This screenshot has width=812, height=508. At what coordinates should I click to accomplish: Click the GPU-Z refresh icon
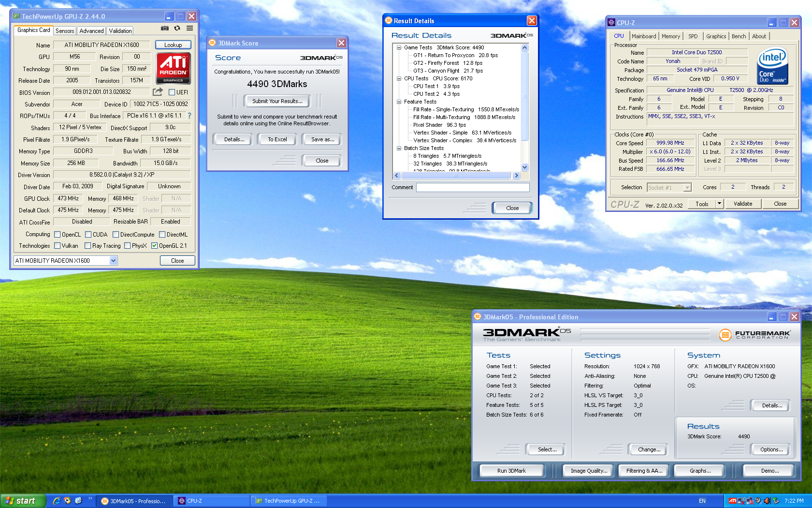coord(177,29)
